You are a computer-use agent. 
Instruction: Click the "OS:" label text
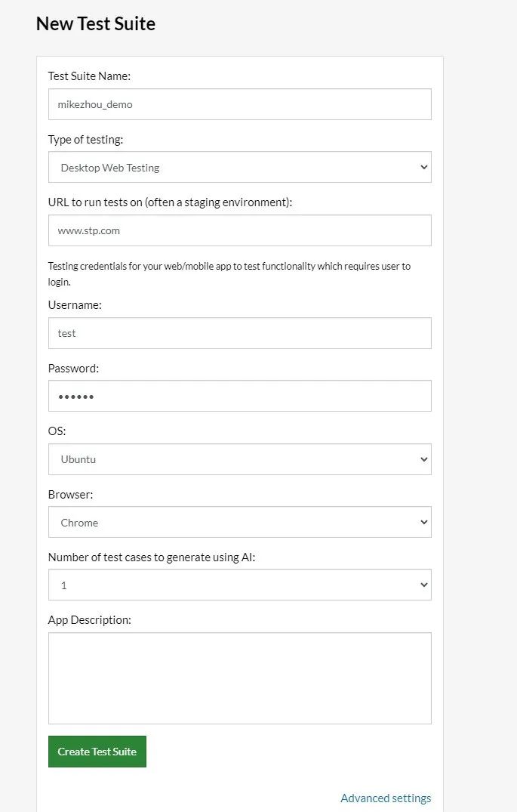tap(57, 431)
